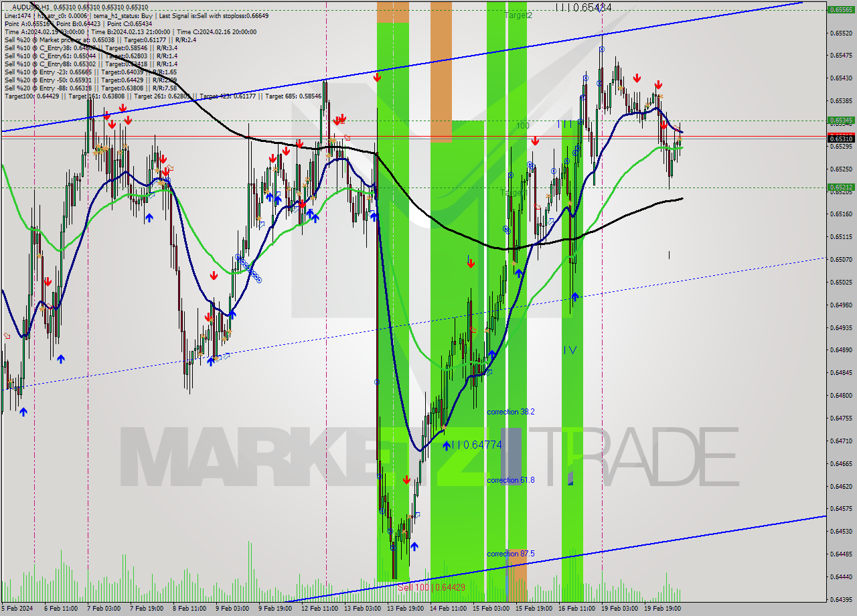Select the '19 Feb 03:00' time axis label
Image resolution: width=857 pixels, height=616 pixels.
(619, 609)
